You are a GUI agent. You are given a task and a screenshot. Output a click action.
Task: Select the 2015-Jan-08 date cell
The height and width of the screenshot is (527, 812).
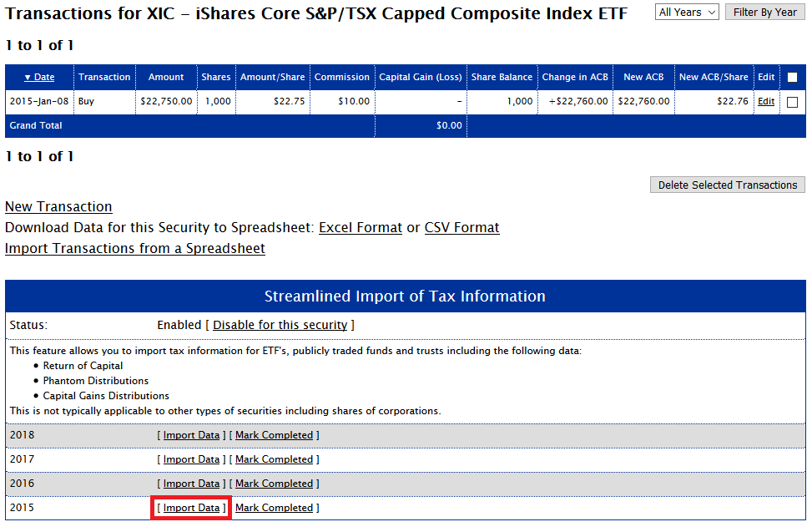tap(39, 102)
